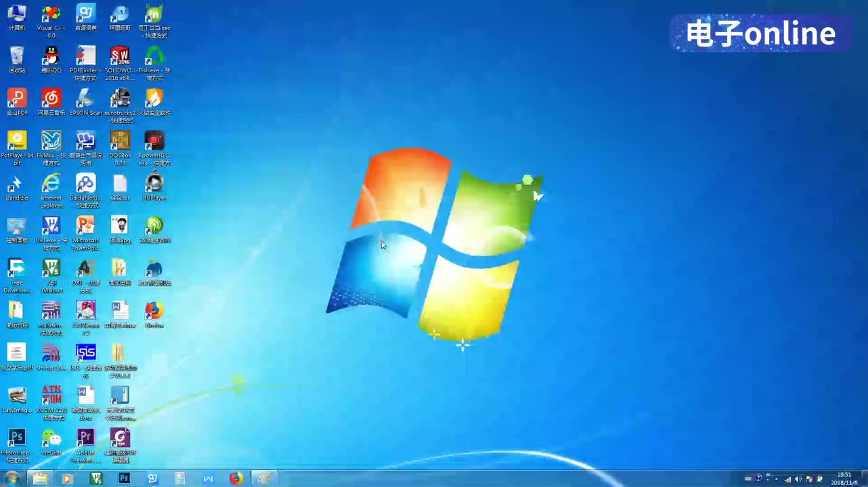The height and width of the screenshot is (487, 868).
Task: Launch the SOLIDWORKS 2016 desktop icon
Action: point(120,63)
